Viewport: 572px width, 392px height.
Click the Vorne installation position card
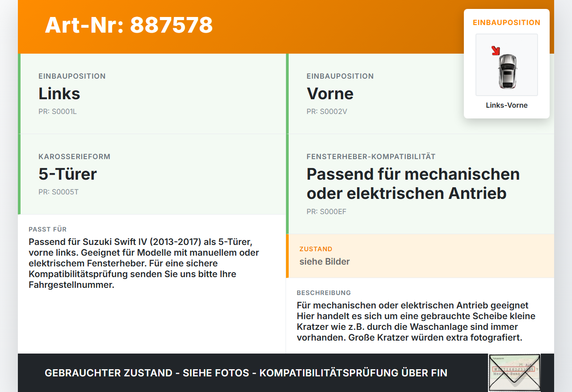[x=420, y=94]
